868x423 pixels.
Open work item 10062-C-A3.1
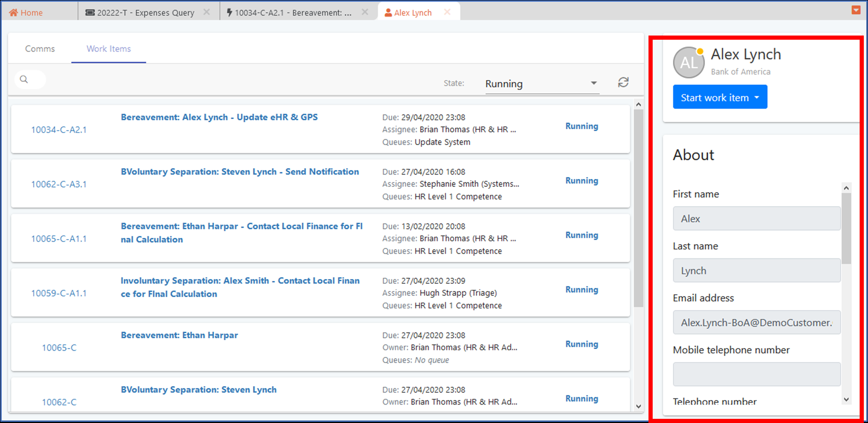(x=59, y=184)
